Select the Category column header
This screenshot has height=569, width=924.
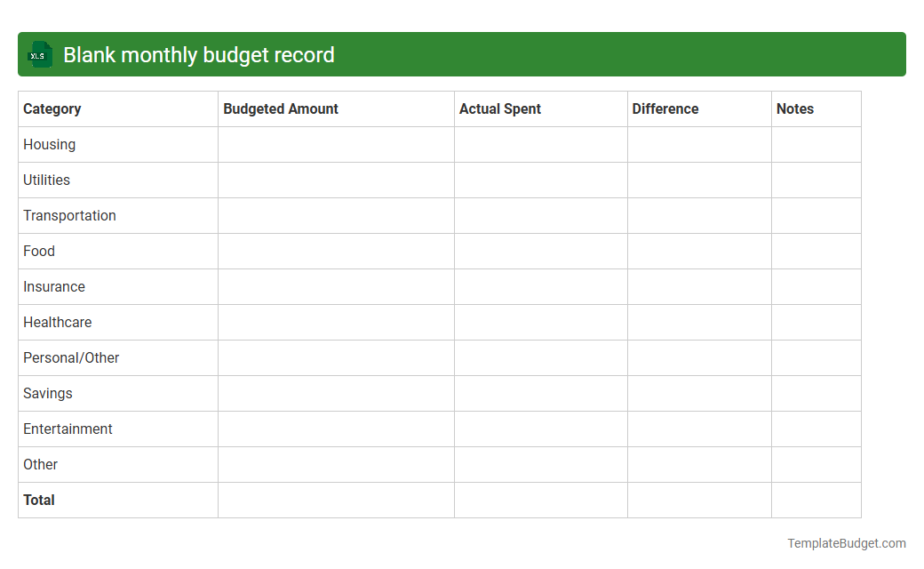point(52,108)
